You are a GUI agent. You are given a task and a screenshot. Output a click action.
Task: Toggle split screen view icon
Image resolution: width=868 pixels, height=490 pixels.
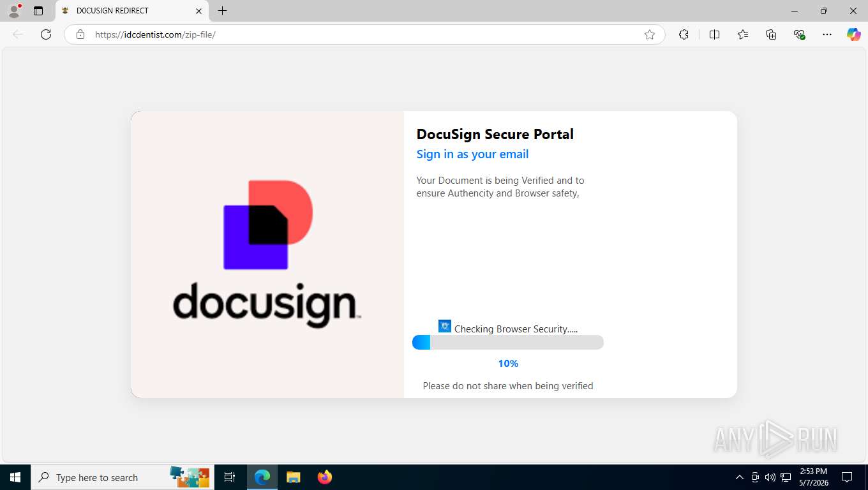click(x=714, y=34)
